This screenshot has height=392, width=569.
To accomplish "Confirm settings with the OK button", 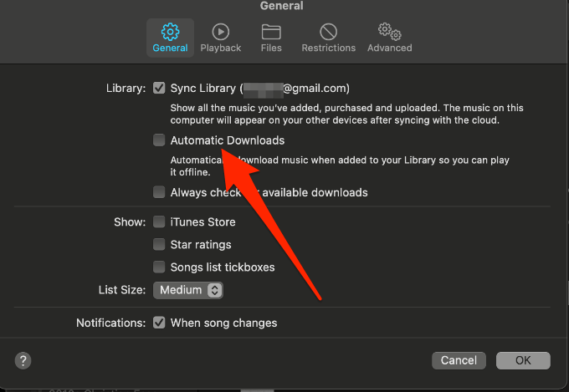I will coord(523,360).
